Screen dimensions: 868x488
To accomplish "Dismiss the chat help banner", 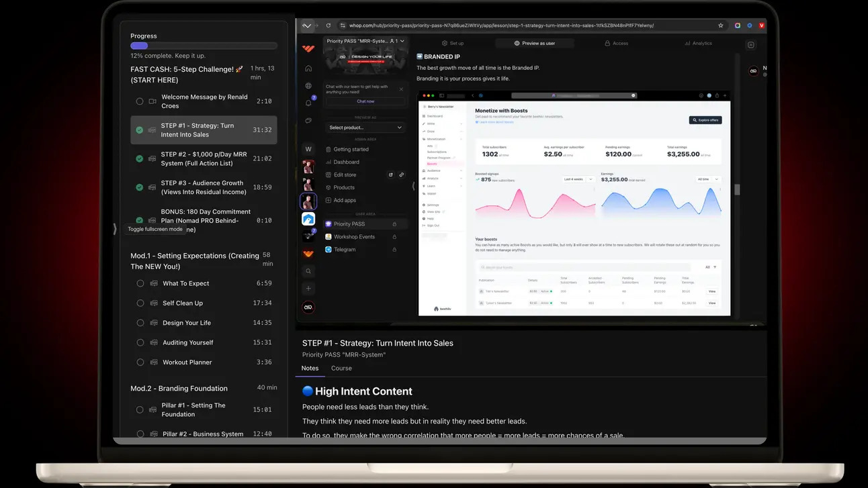I will [x=401, y=89].
